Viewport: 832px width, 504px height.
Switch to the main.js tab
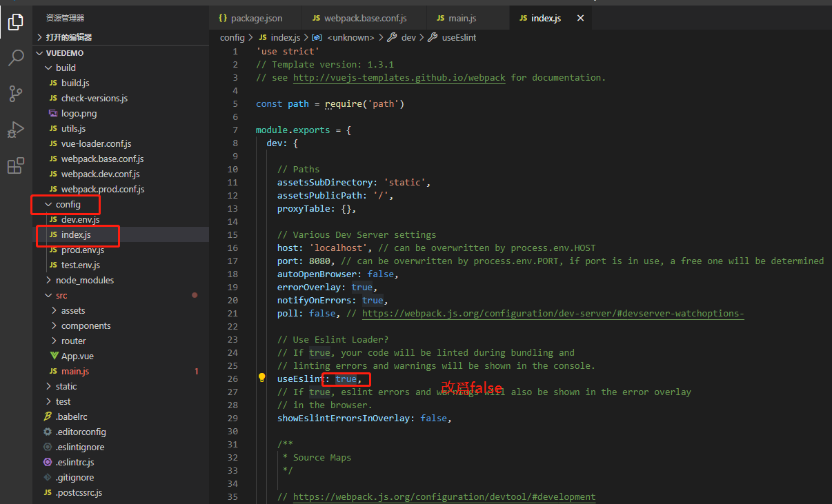pos(468,18)
